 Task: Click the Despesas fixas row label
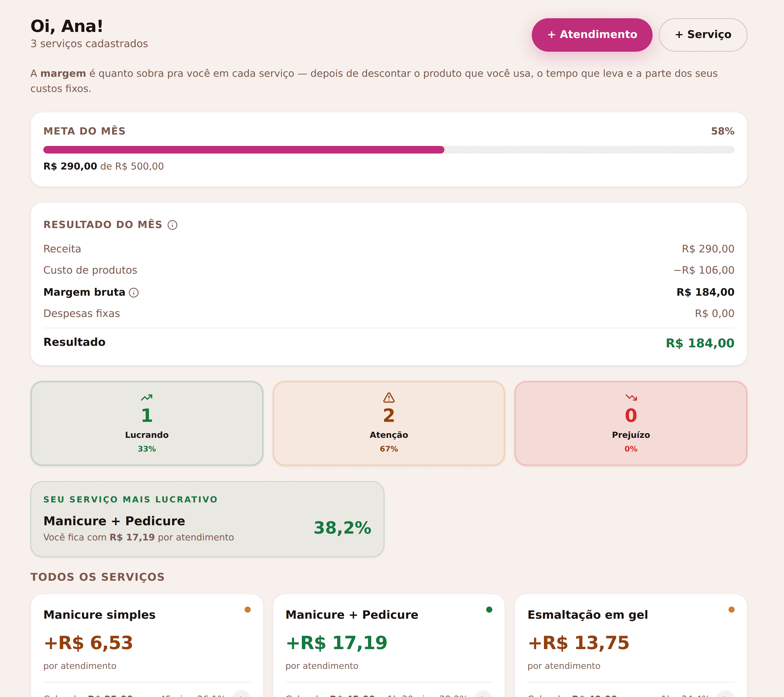coord(82,314)
